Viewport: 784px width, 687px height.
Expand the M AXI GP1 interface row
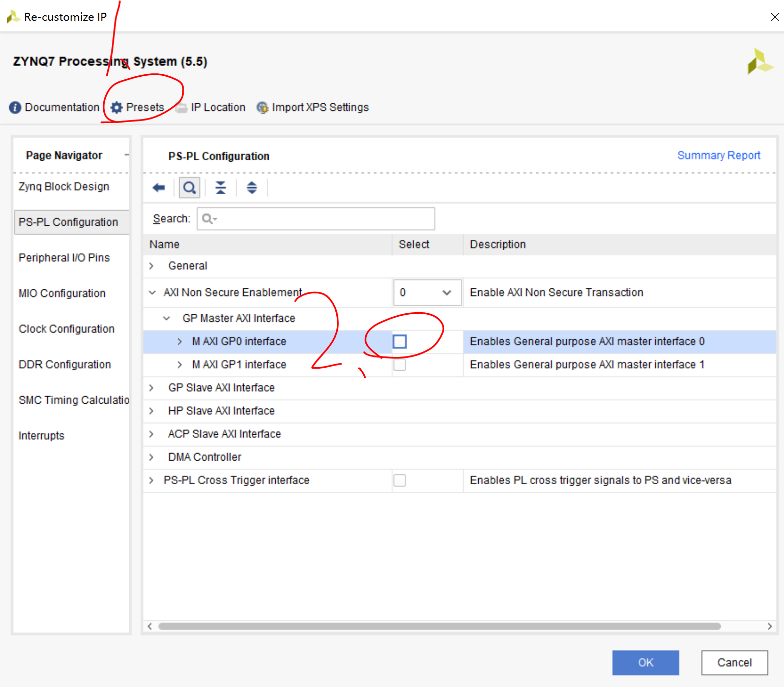(x=180, y=365)
